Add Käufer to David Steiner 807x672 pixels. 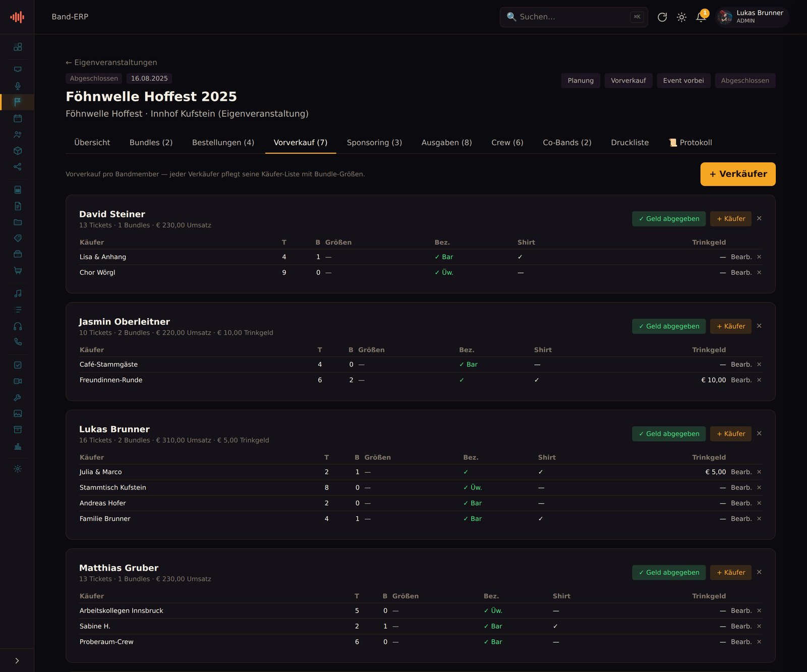731,219
